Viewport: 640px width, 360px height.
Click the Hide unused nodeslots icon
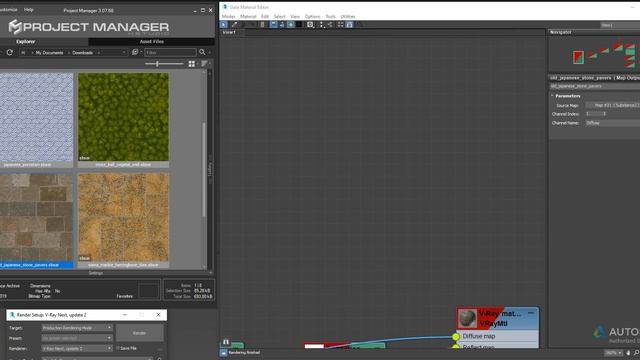282,24
